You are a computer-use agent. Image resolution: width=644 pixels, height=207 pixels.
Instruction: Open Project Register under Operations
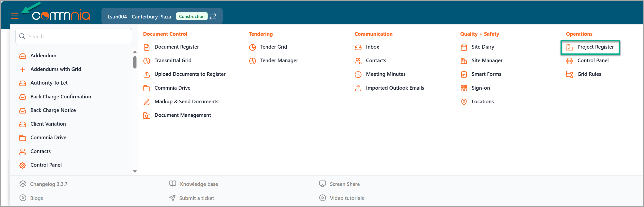click(x=596, y=47)
